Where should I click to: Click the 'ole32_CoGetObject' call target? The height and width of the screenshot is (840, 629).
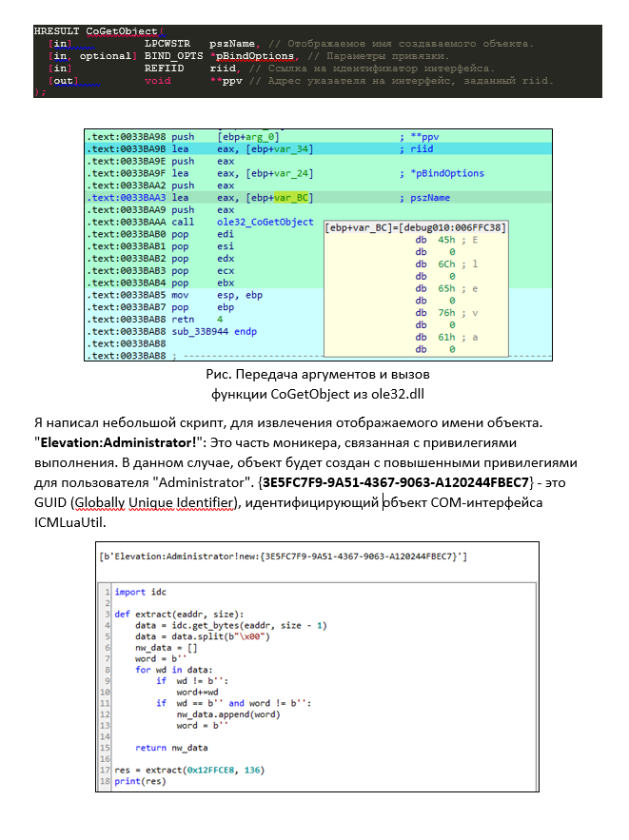(x=265, y=222)
